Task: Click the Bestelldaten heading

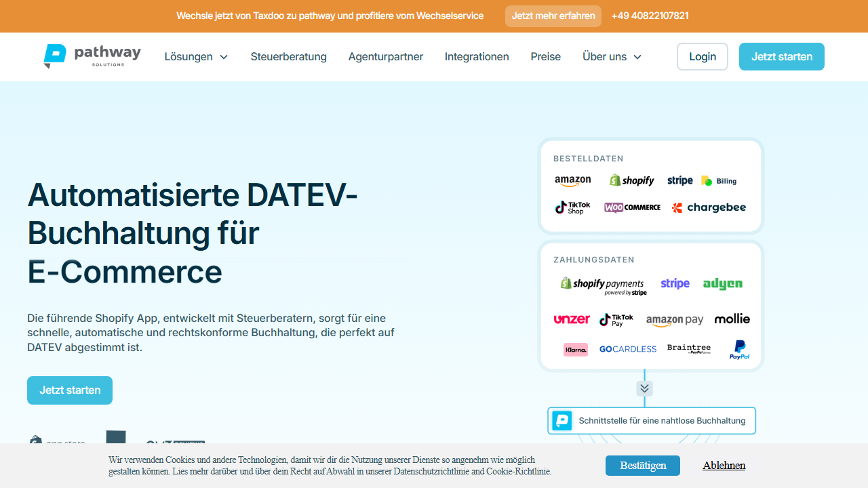Action: tap(588, 159)
